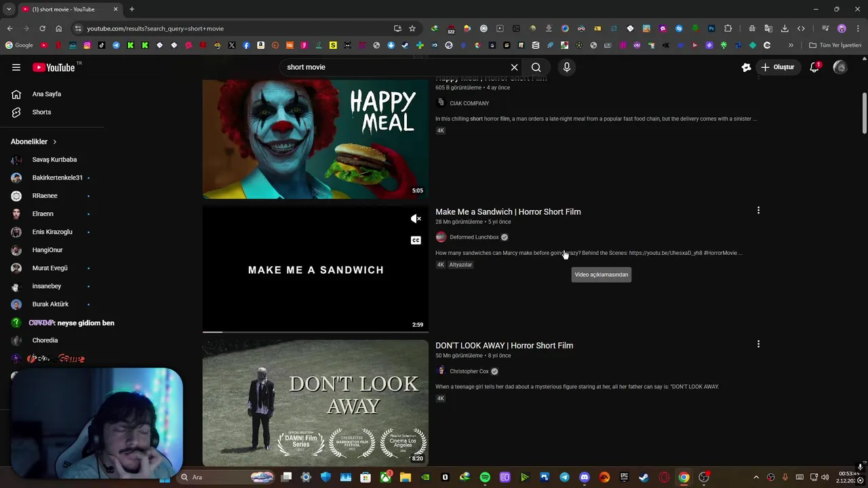Open the Chrome extensions puzzle icon
The height and width of the screenshot is (488, 868).
tap(728, 28)
